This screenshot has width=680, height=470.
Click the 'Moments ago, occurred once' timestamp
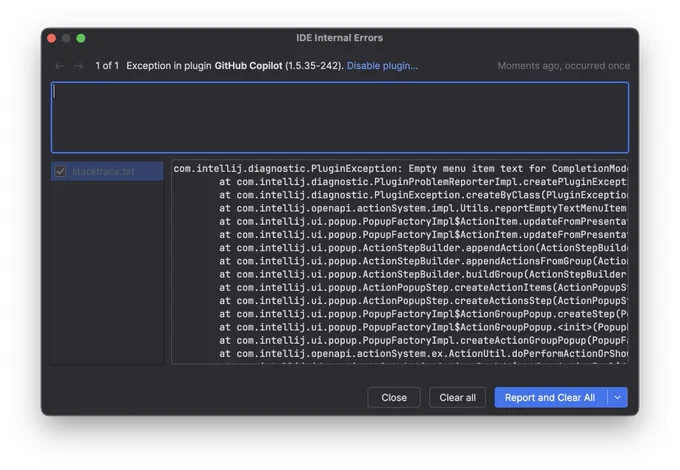(563, 66)
